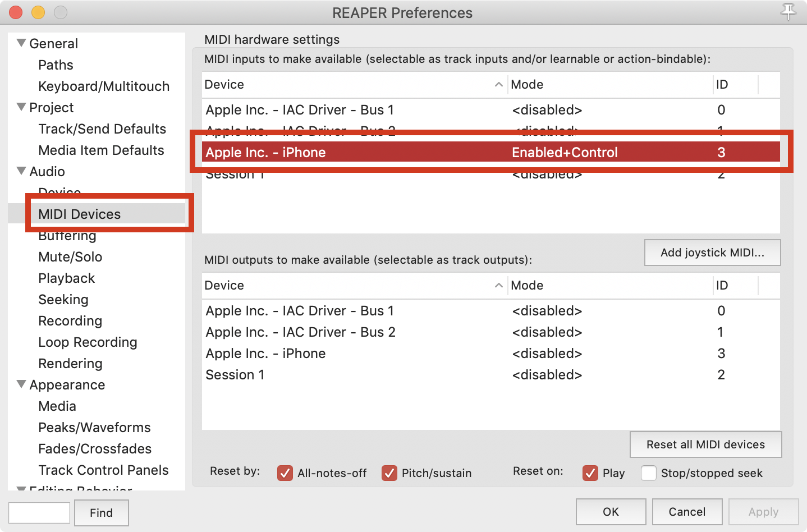Select the Project tree item
The image size is (807, 532).
pyautogui.click(x=52, y=108)
